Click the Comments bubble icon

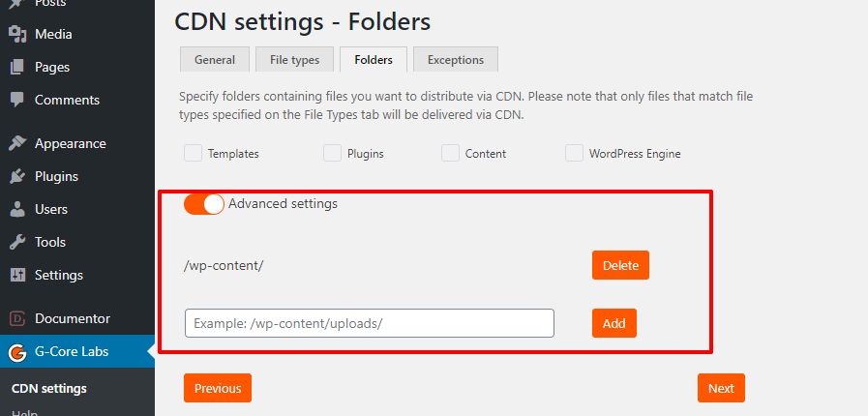pos(17,100)
